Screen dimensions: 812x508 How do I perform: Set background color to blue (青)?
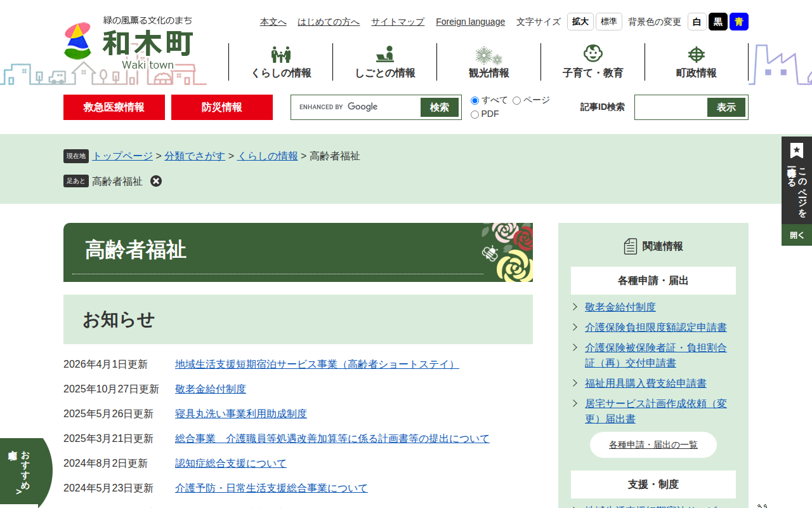[739, 22]
